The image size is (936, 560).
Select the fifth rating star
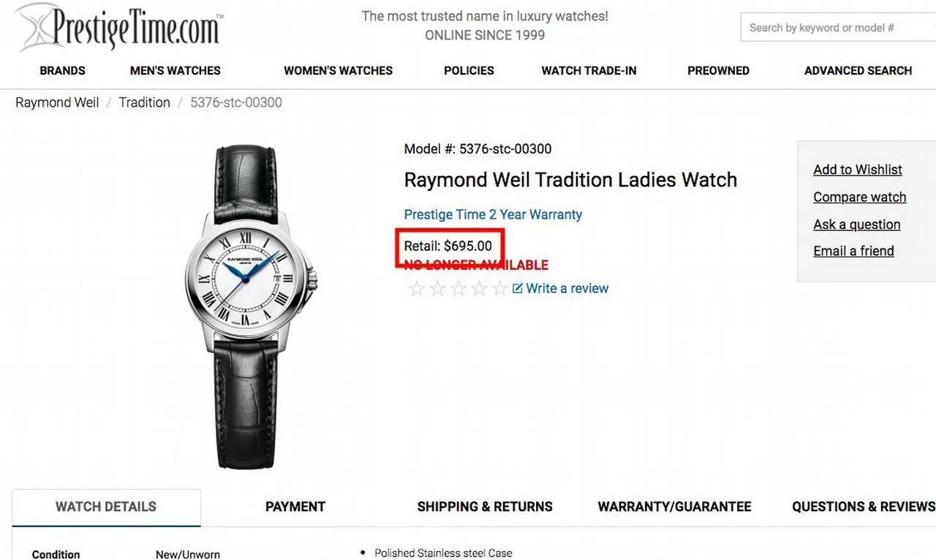click(x=499, y=289)
